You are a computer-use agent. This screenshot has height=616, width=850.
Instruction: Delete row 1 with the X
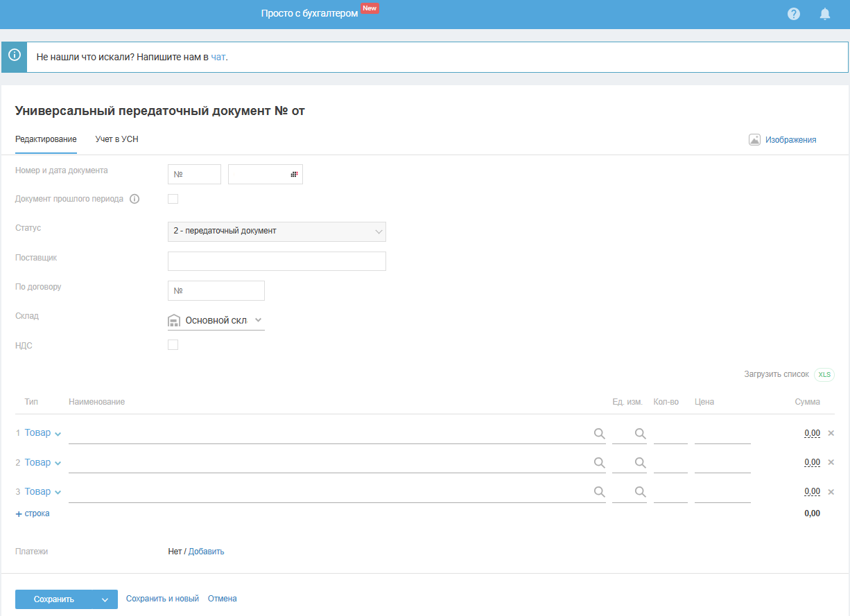[x=831, y=433]
